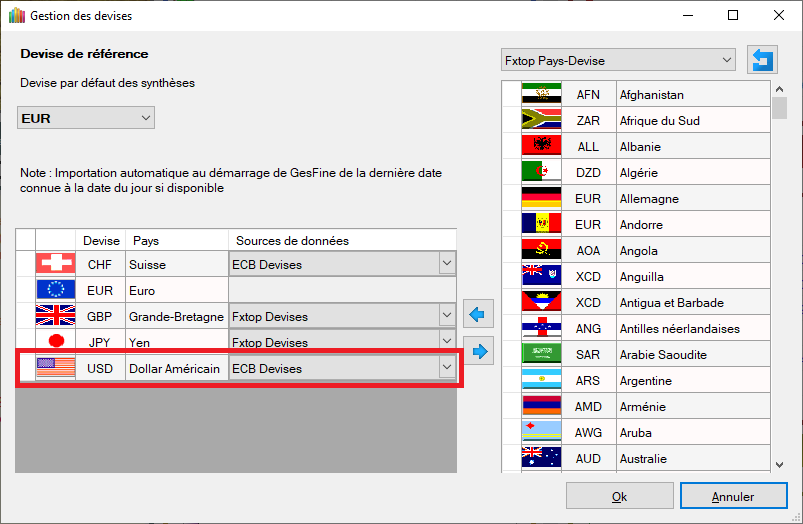The height and width of the screenshot is (524, 803).
Task: Click the scrollbar up arrow of country list
Action: point(779,89)
